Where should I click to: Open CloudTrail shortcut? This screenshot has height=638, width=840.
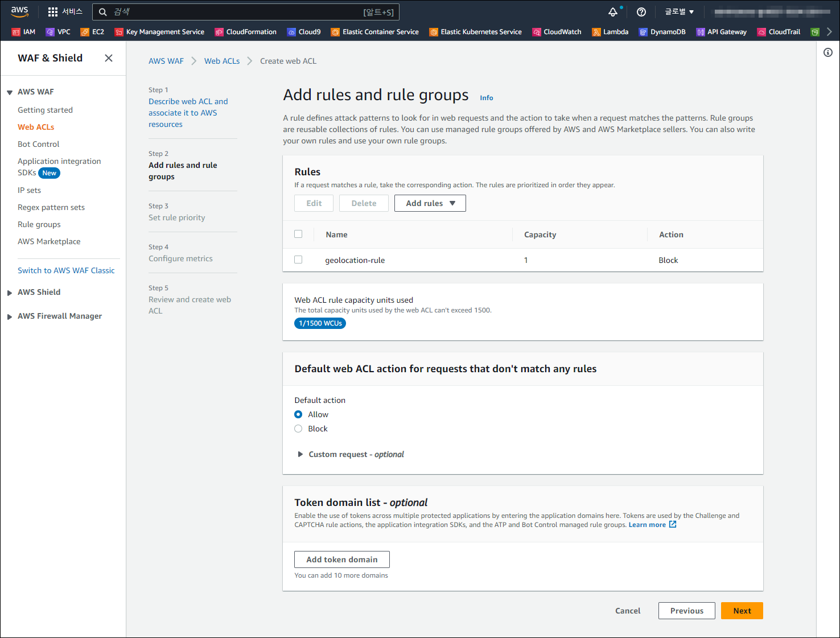[779, 32]
